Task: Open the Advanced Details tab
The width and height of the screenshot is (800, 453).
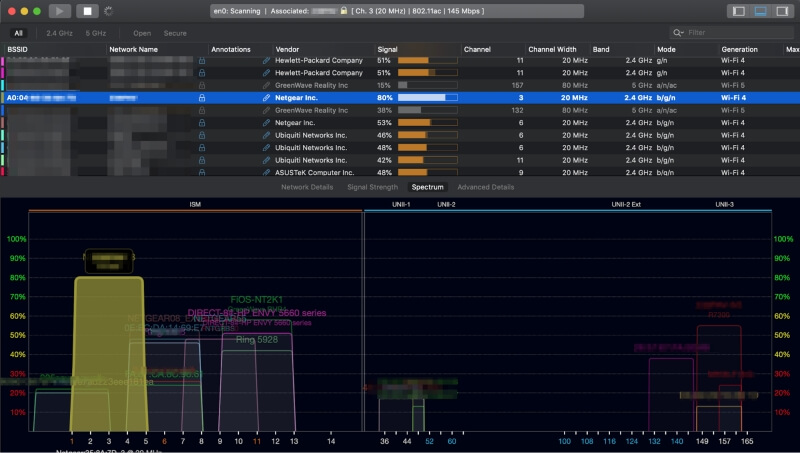Action: click(x=486, y=187)
